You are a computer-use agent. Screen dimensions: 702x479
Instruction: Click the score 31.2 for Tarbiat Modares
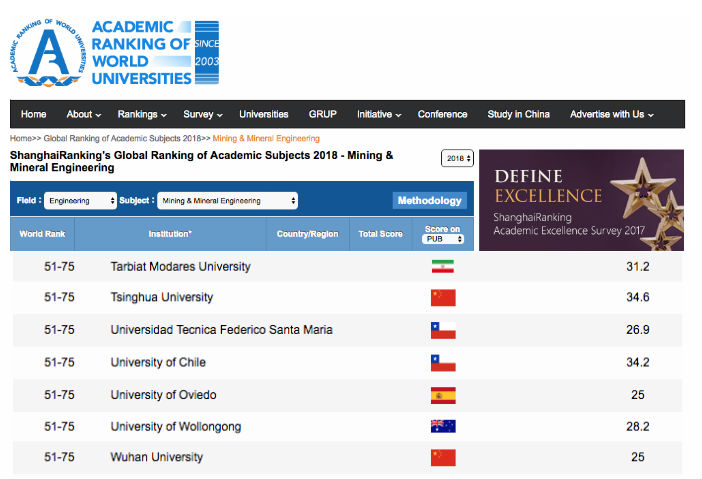pyautogui.click(x=638, y=267)
